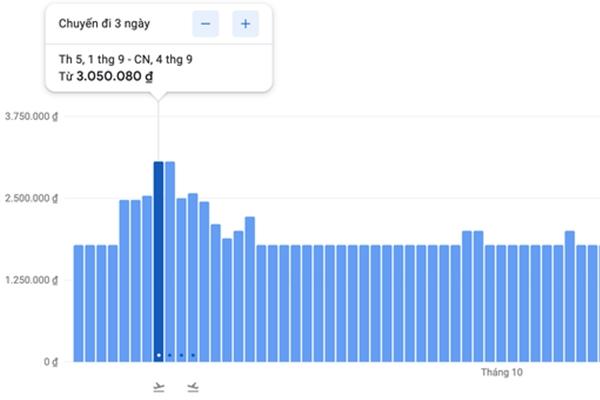Click the return landing plane icon

(193, 386)
